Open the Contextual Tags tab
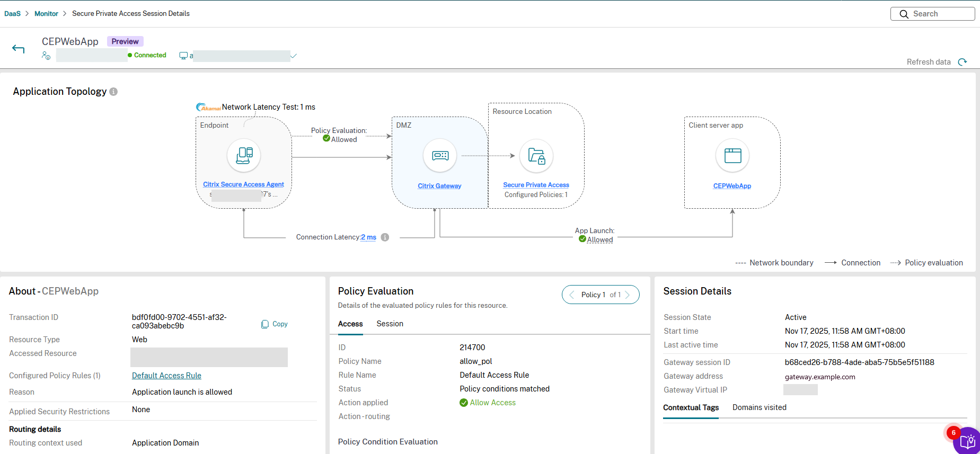The height and width of the screenshot is (454, 980). click(x=691, y=407)
